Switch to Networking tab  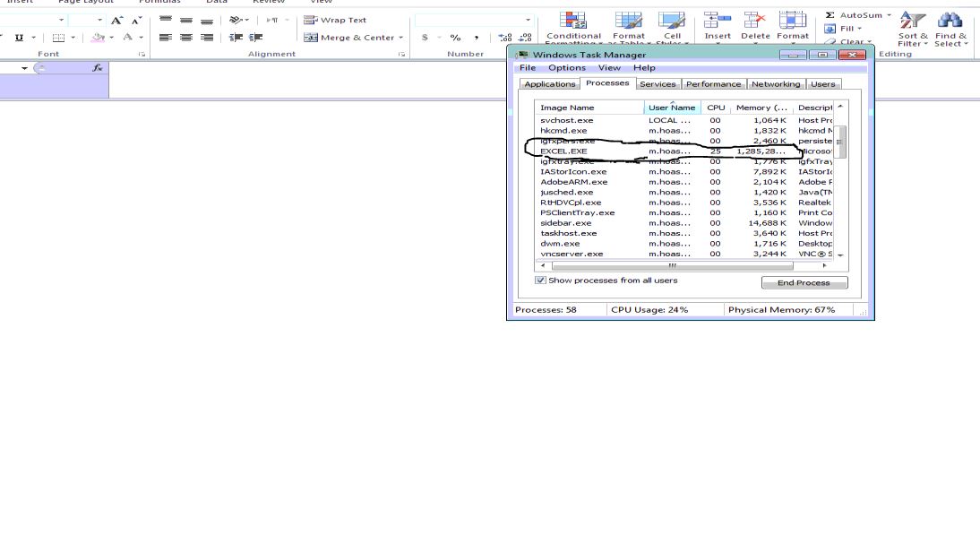pyautogui.click(x=776, y=83)
